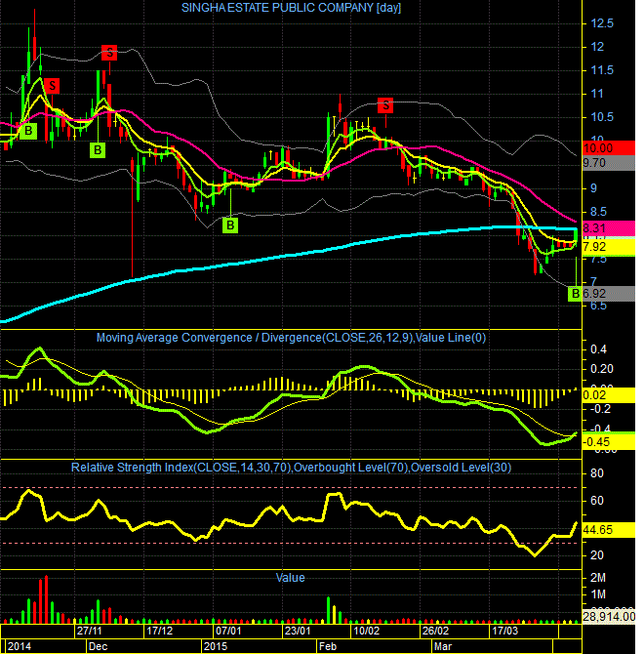Click the yellow 7.92 price label
This screenshot has height=654, width=644.
pos(609,247)
